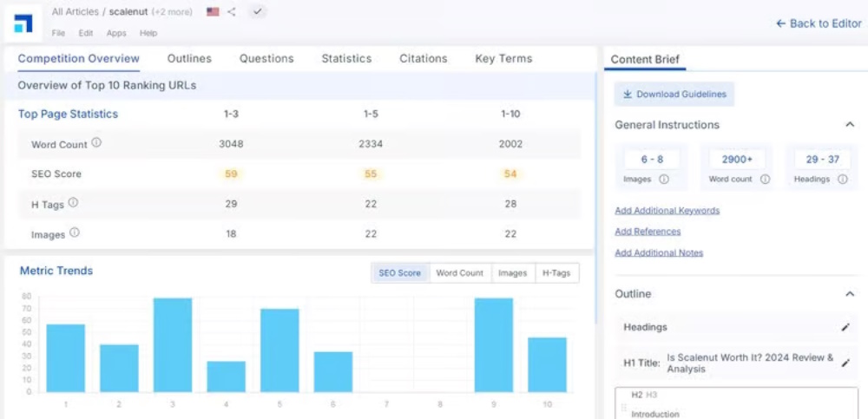Toggle the H2 heading level
Image resolution: width=868 pixels, height=419 pixels.
pos(637,395)
